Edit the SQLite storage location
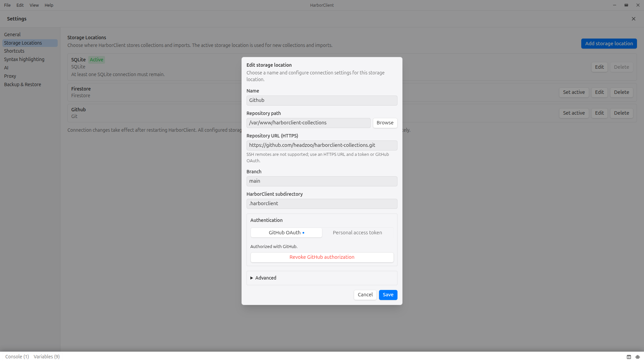The width and height of the screenshot is (644, 362). [x=599, y=67]
